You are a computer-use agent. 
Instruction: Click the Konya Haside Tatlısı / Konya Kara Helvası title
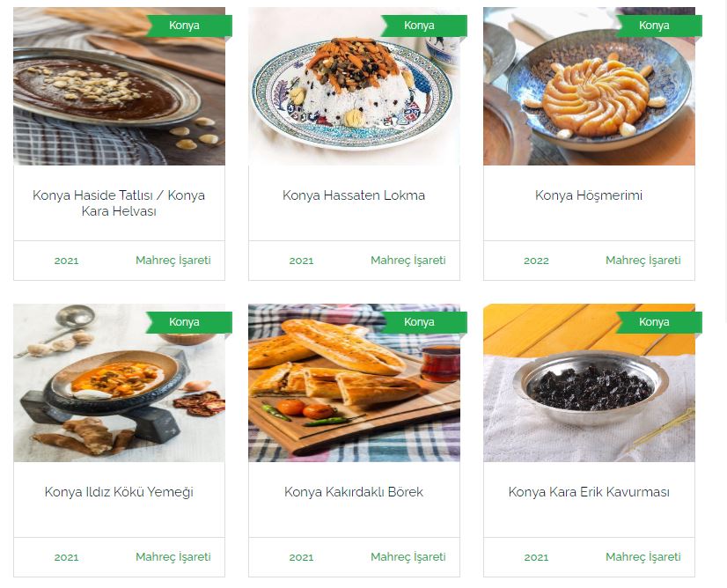click(119, 203)
